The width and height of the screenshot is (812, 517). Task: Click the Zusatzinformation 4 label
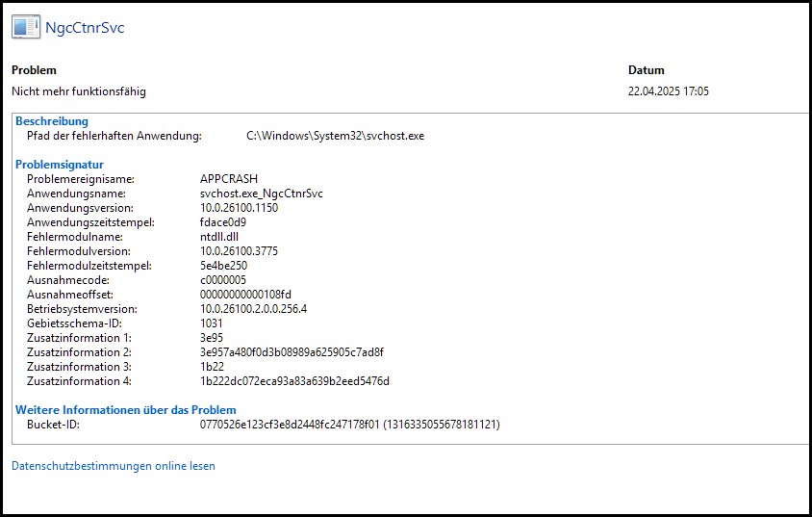(79, 382)
